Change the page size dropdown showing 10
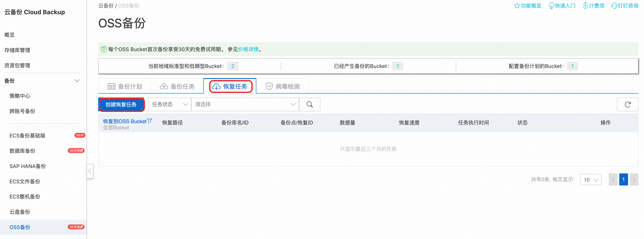 (x=591, y=180)
